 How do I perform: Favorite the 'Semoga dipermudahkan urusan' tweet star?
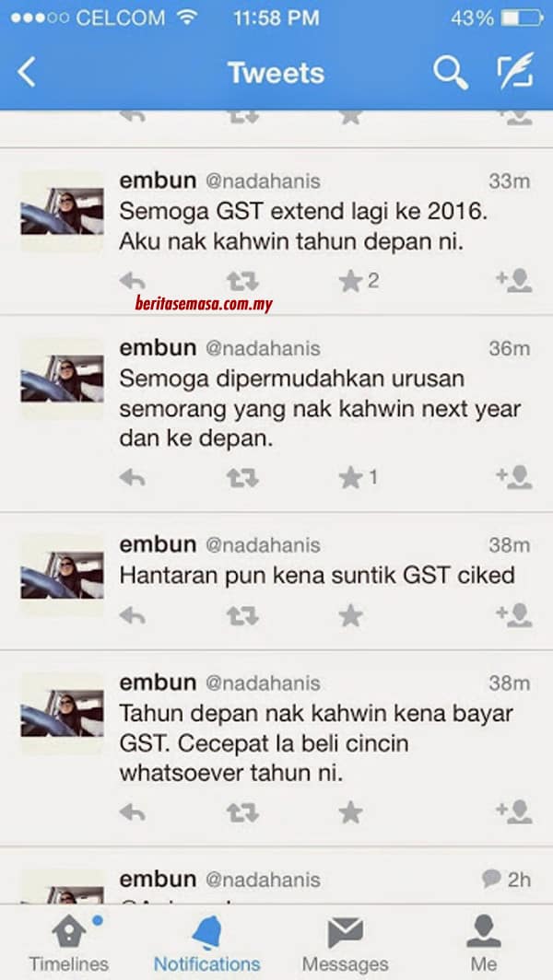pyautogui.click(x=350, y=478)
